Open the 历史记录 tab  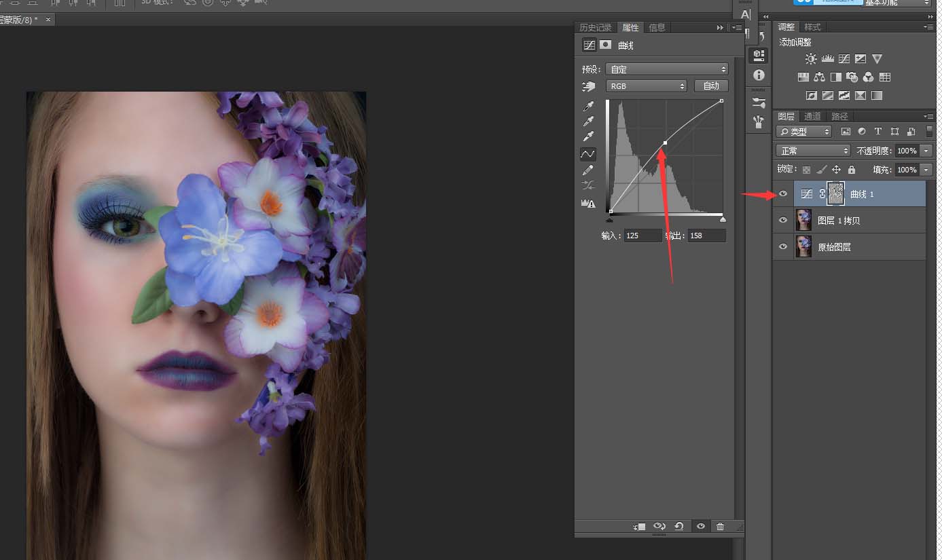[596, 28]
